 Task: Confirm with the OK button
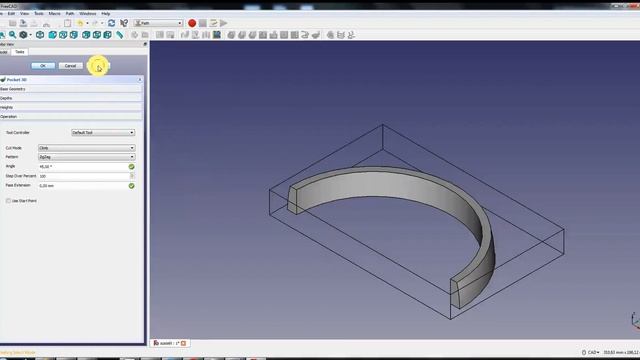click(x=43, y=66)
